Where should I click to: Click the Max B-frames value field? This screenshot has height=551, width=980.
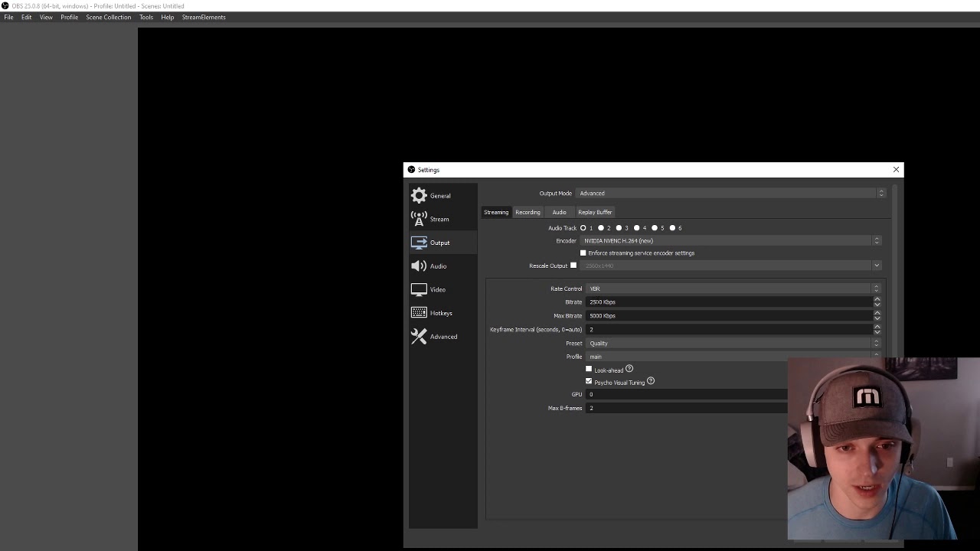[x=686, y=409]
